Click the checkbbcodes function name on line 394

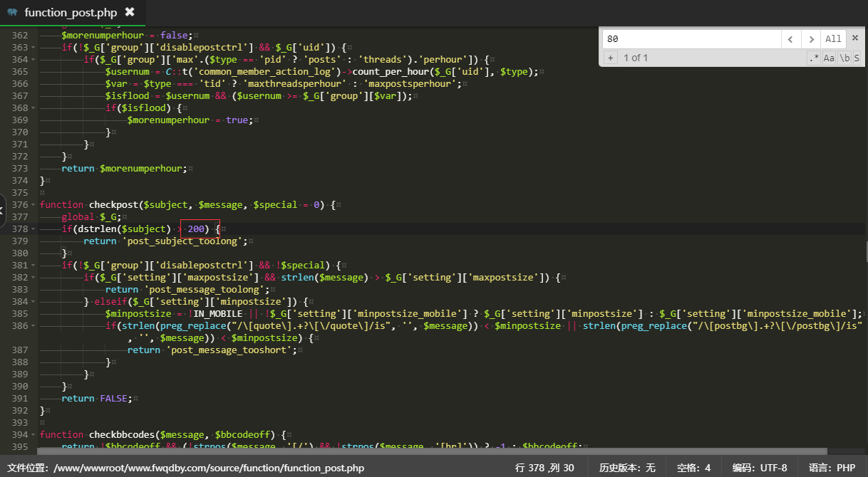[x=122, y=435]
